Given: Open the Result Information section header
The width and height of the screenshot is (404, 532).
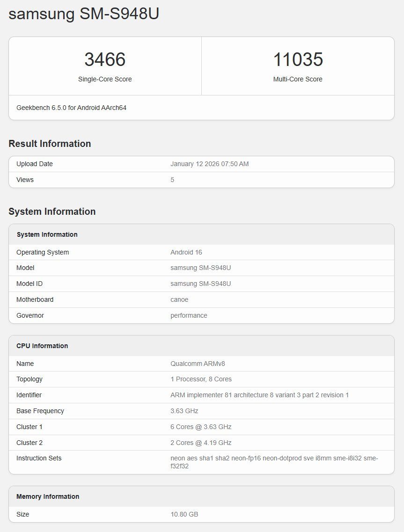Looking at the screenshot, I should [x=50, y=144].
